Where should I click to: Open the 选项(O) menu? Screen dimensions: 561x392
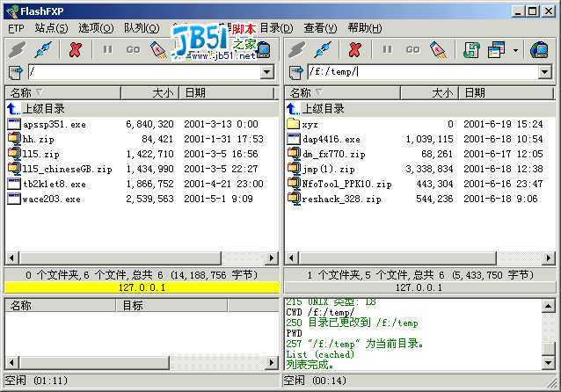coord(96,28)
